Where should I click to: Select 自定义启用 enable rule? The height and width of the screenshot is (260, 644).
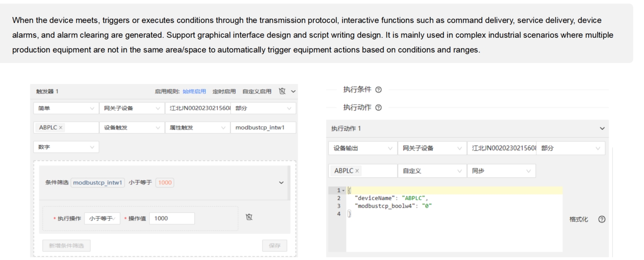coord(257,91)
